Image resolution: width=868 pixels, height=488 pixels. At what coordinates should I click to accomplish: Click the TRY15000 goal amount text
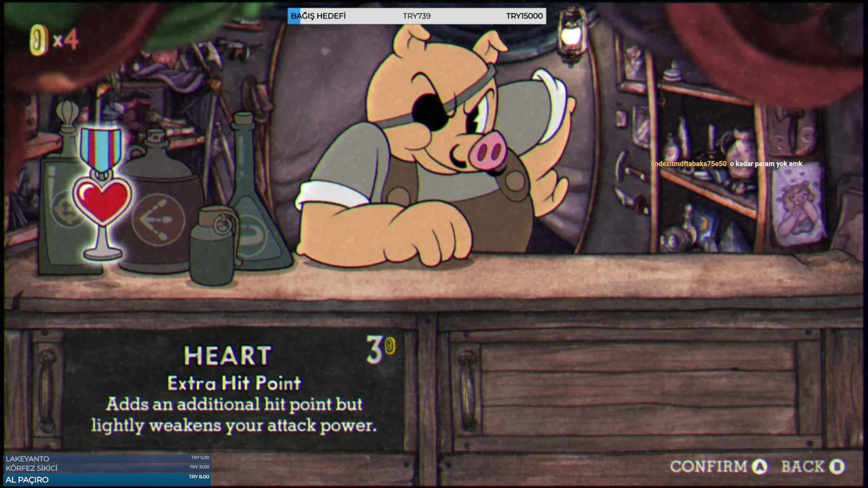click(x=524, y=16)
